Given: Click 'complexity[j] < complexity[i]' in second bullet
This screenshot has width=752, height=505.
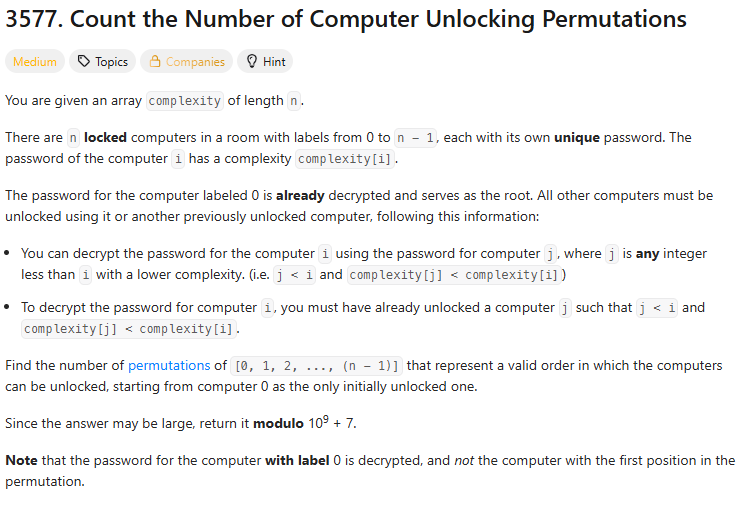Looking at the screenshot, I should (129, 329).
